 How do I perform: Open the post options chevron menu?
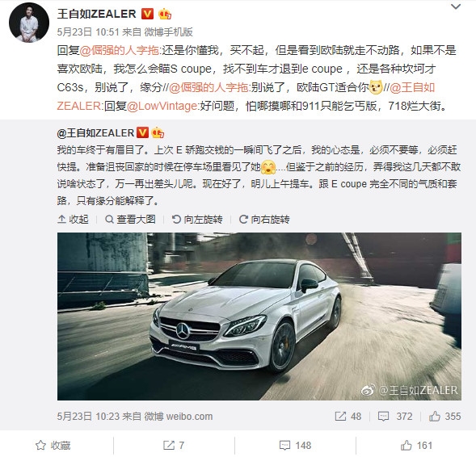[x=456, y=6]
